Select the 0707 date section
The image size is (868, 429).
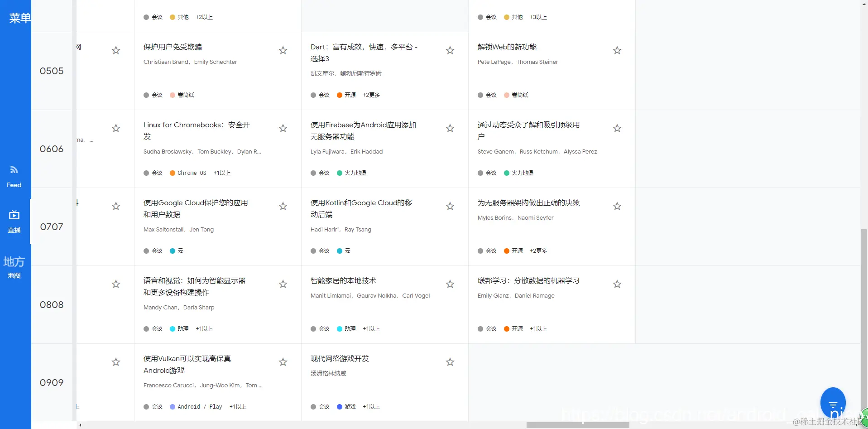click(51, 227)
